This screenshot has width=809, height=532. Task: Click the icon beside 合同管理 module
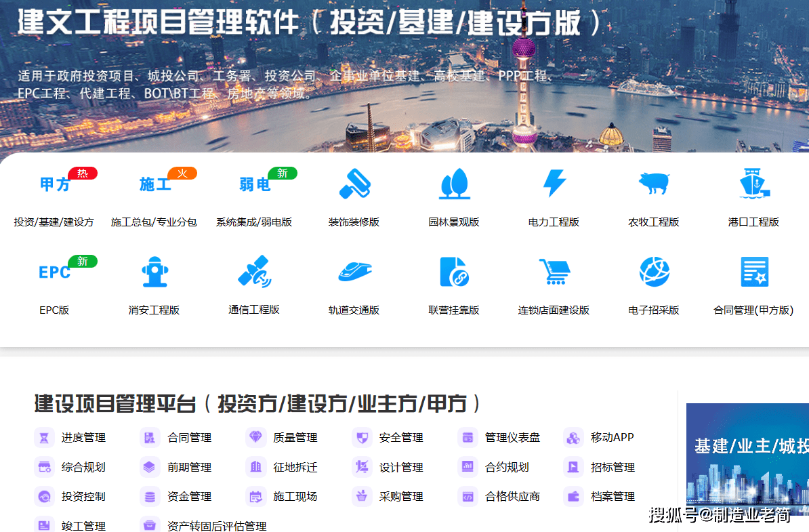coord(150,438)
